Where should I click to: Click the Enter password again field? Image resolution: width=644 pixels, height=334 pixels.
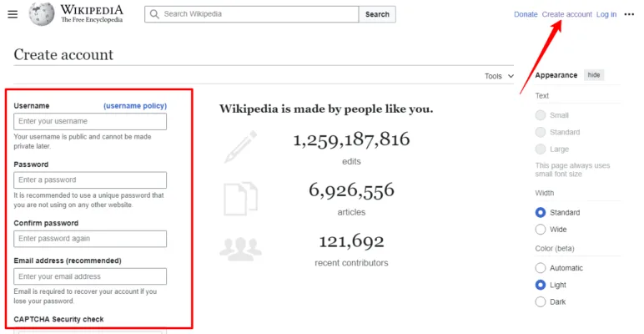pos(90,239)
